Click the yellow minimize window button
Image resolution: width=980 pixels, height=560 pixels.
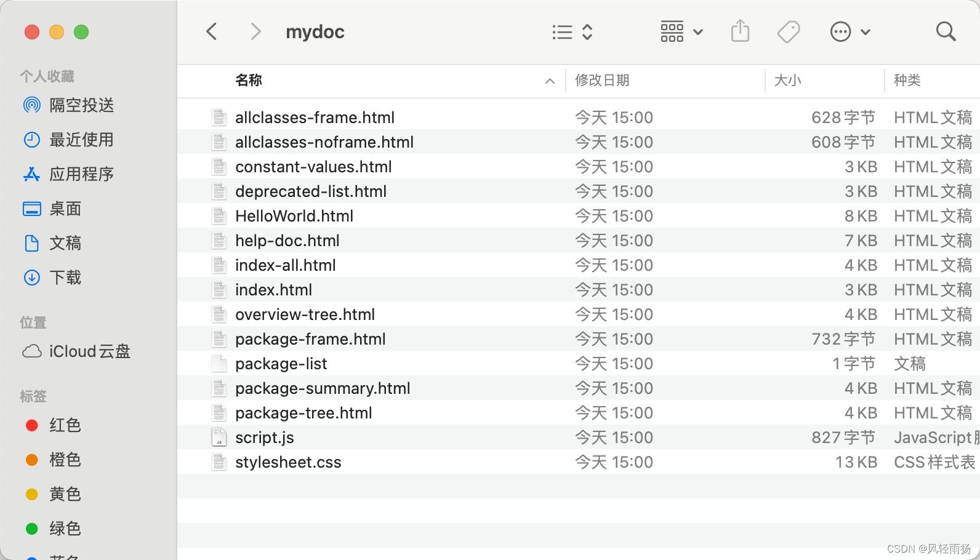click(x=57, y=31)
